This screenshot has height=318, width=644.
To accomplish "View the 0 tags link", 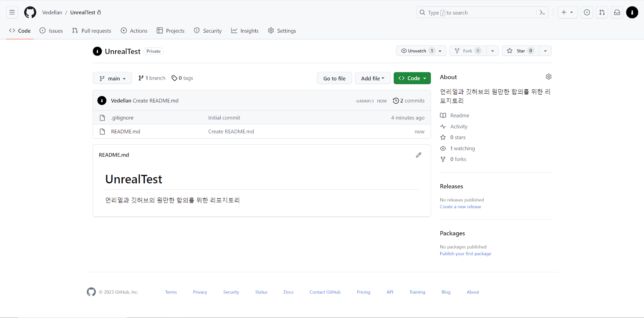I will click(182, 78).
